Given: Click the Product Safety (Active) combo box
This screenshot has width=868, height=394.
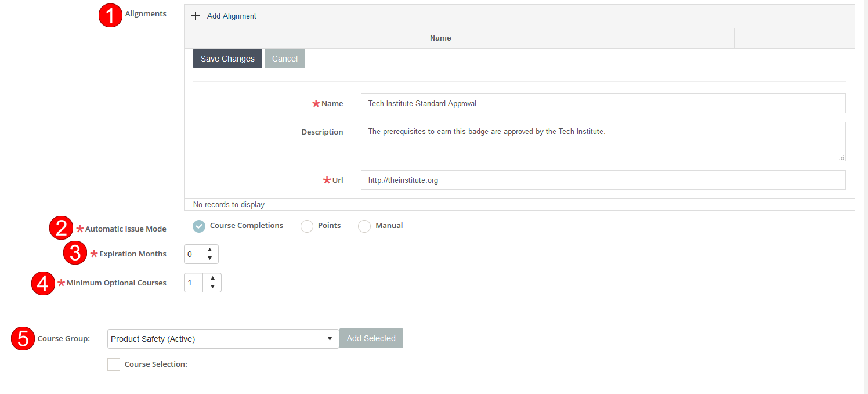Looking at the screenshot, I should tap(214, 339).
